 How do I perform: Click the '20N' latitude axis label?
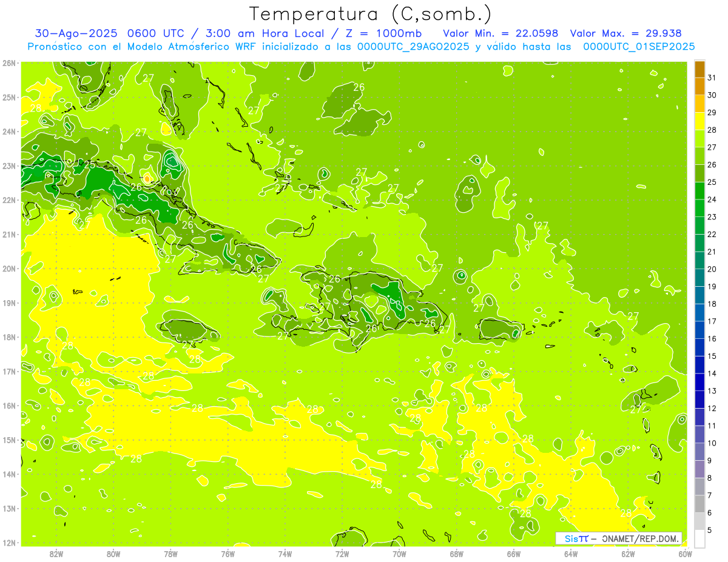pos(9,269)
